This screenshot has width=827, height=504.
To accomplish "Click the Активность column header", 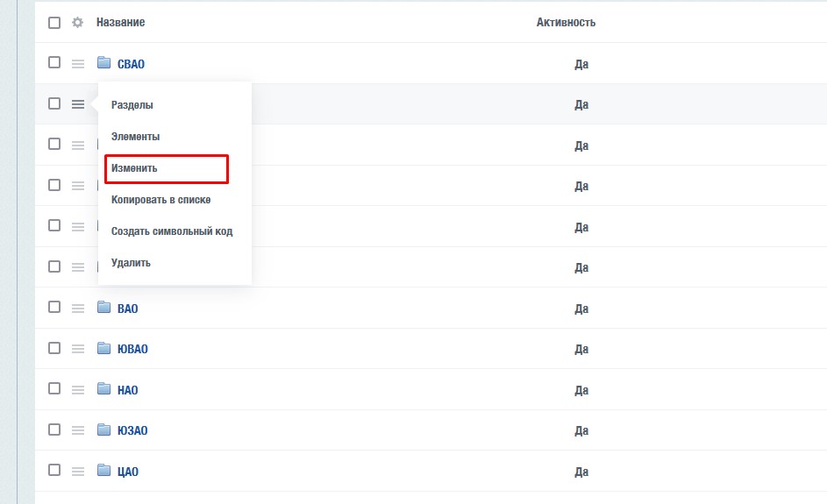I will pyautogui.click(x=566, y=22).
